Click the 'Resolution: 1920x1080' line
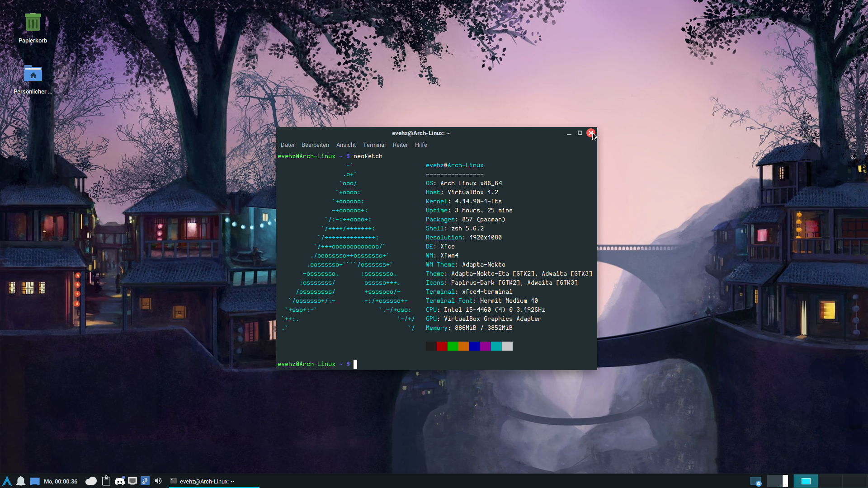The width and height of the screenshot is (868, 488). [x=464, y=238]
